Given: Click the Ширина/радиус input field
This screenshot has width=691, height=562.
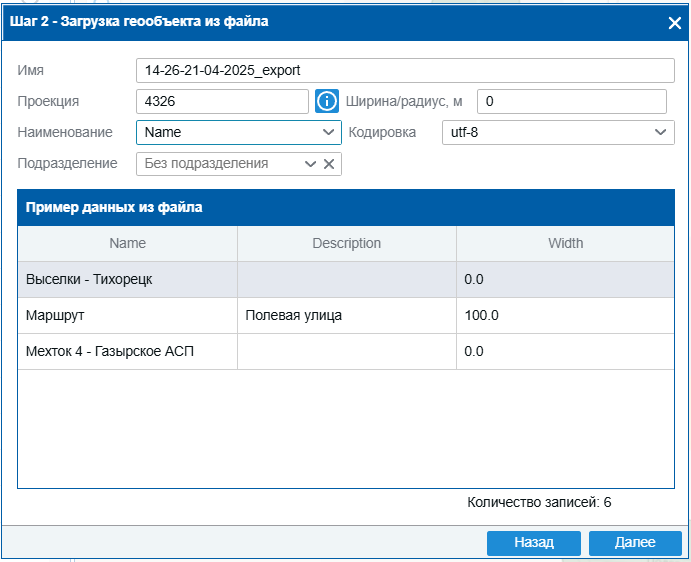Looking at the screenshot, I should 571,102.
